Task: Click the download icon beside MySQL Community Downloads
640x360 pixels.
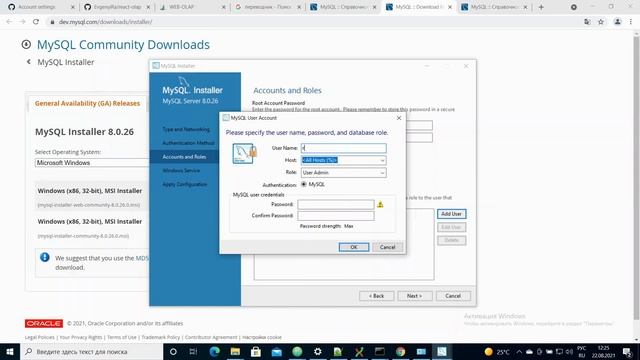Action: tap(26, 44)
